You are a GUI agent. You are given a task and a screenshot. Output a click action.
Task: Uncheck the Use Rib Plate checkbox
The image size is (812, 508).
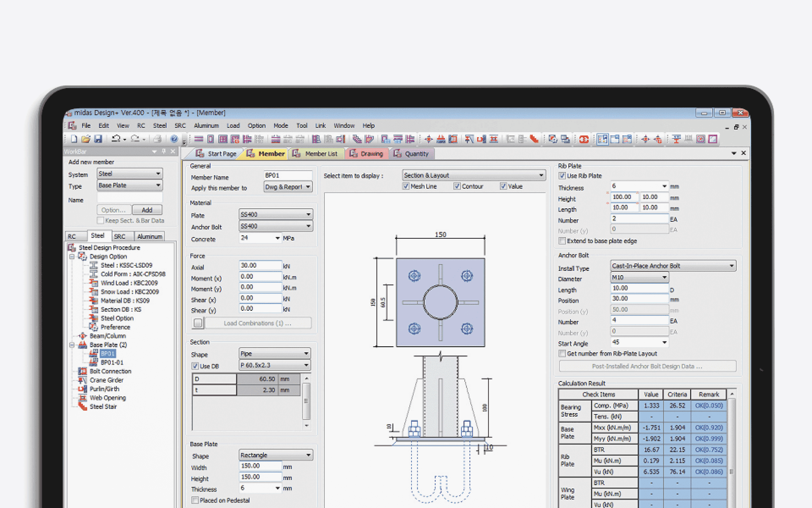[562, 176]
